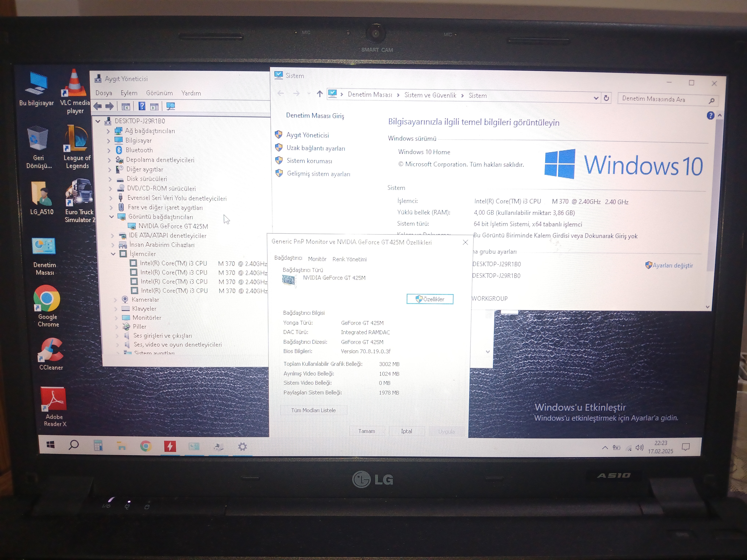Open Google Chrome desktop icon
This screenshot has width=747, height=560.
(x=47, y=306)
